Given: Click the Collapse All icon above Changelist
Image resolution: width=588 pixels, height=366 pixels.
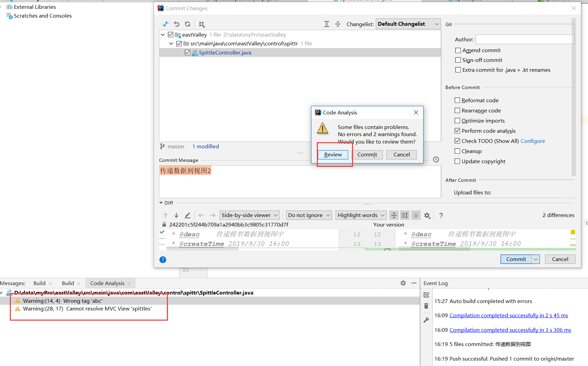Looking at the screenshot, I should coord(338,24).
